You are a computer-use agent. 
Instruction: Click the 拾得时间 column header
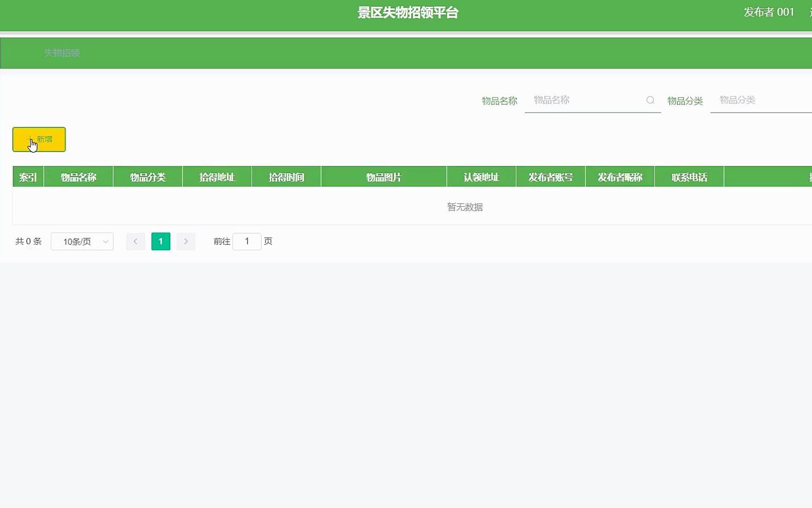(x=287, y=177)
